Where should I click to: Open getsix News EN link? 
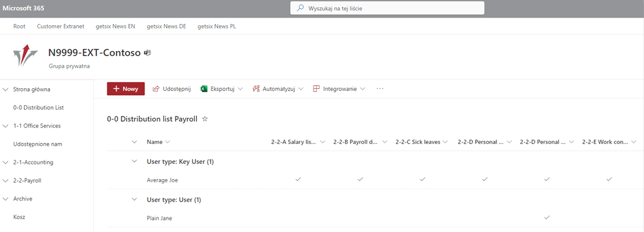click(115, 26)
